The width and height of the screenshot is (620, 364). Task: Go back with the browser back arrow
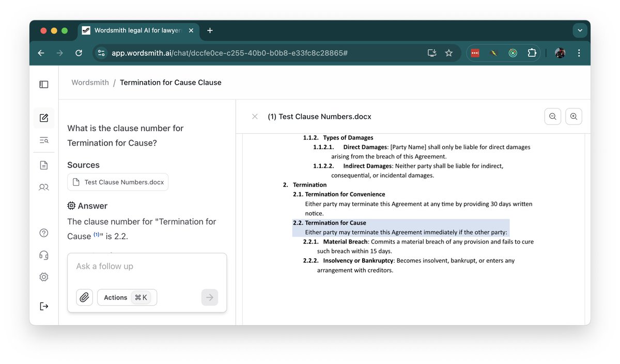coord(41,53)
